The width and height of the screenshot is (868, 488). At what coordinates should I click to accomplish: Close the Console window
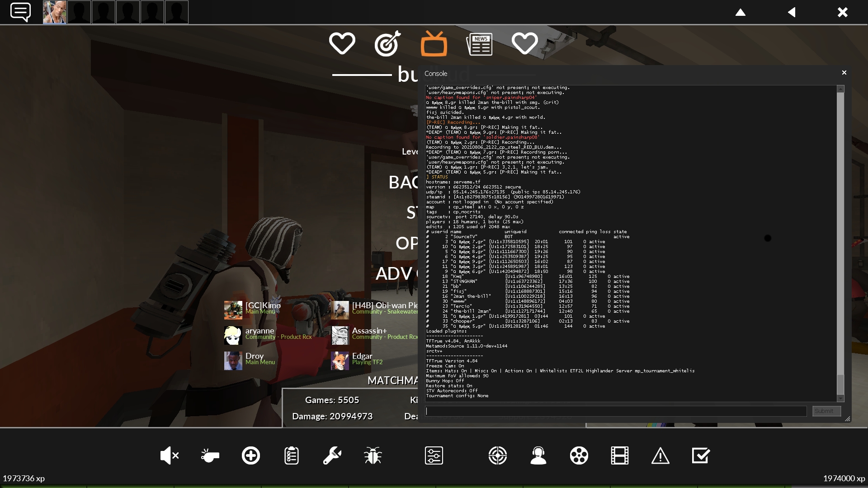[x=844, y=73]
